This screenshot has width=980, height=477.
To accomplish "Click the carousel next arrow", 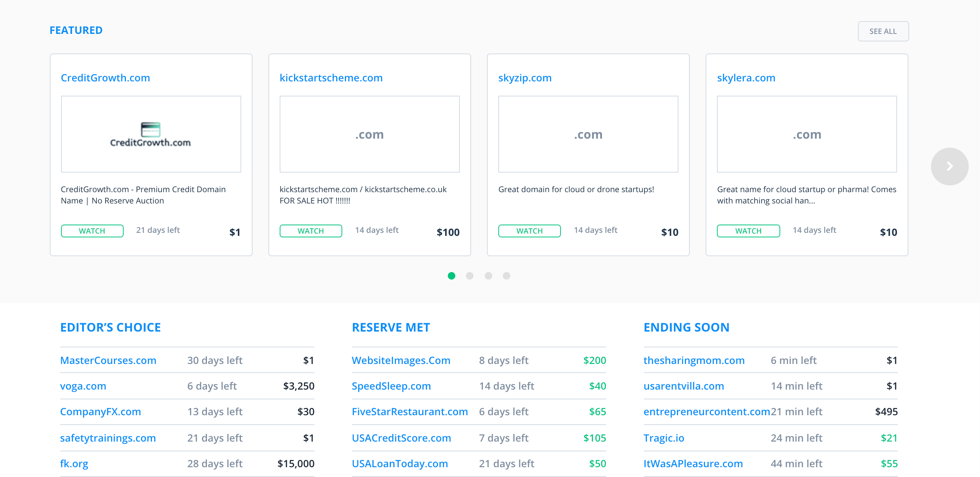I will point(949,166).
